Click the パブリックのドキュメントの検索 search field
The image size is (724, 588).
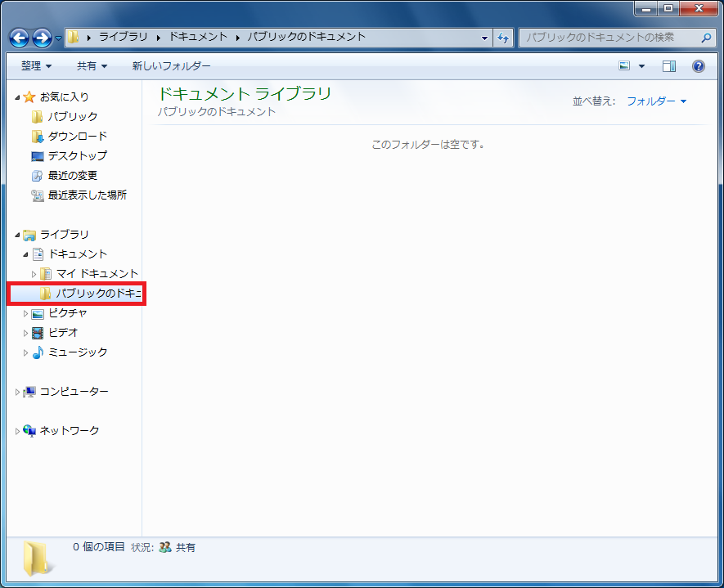[x=609, y=38]
